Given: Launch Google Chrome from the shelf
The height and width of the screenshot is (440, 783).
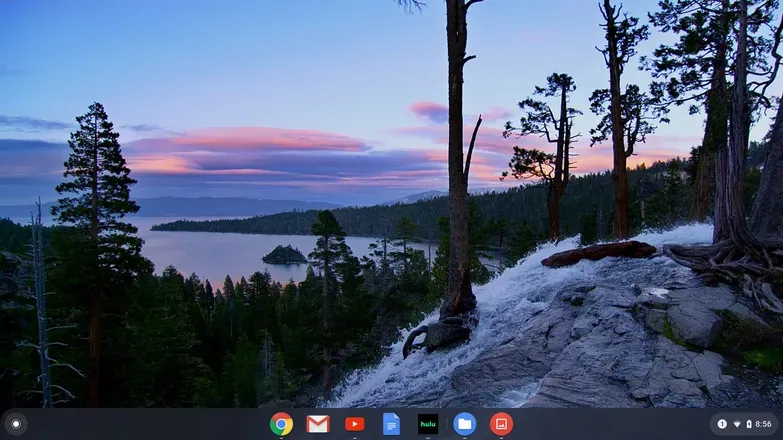Looking at the screenshot, I should 281,424.
